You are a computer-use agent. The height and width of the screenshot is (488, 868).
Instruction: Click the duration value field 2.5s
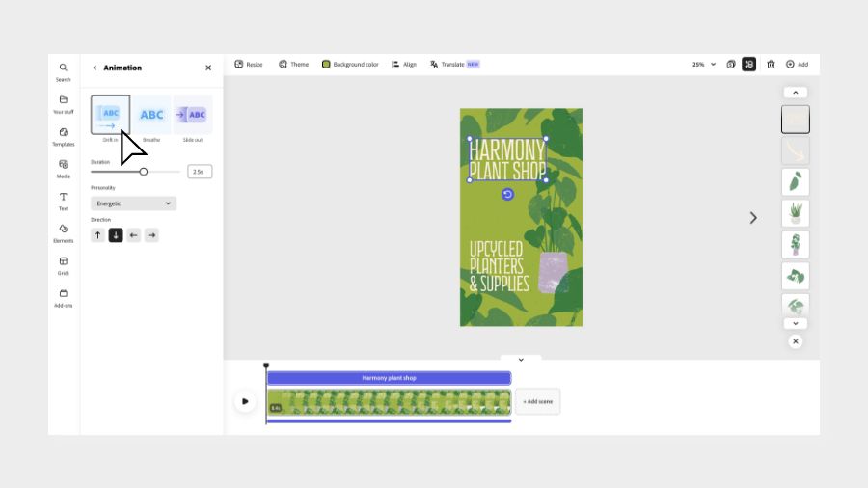pos(200,172)
